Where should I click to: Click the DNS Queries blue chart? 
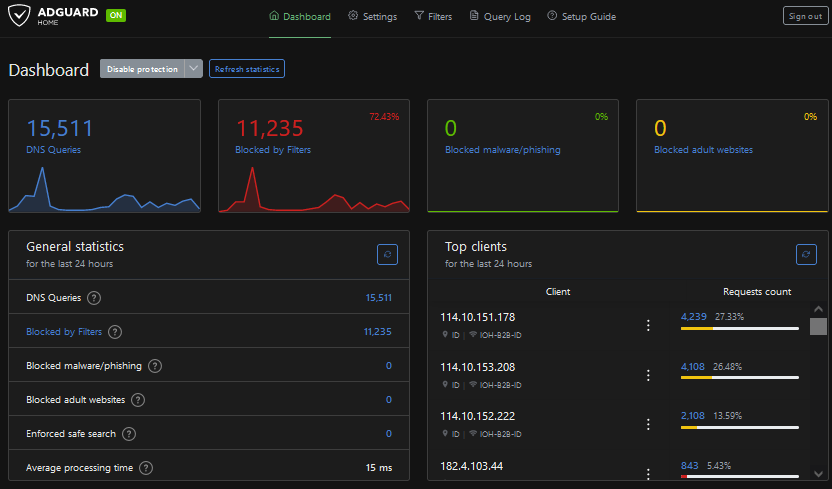click(105, 189)
